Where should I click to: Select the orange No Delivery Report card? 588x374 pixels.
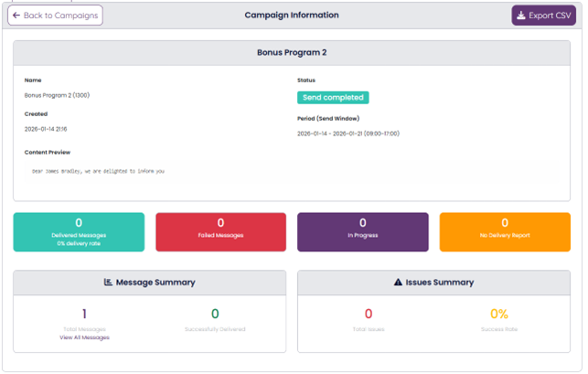pyautogui.click(x=505, y=231)
